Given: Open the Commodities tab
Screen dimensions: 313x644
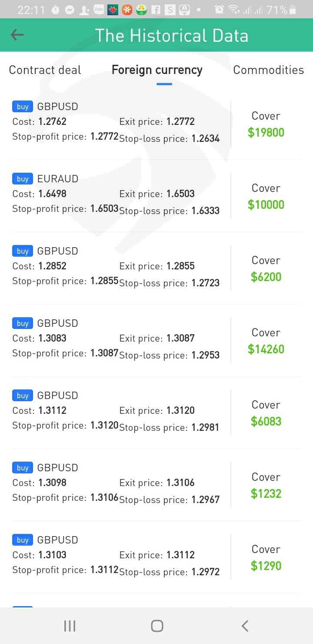Looking at the screenshot, I should coord(268,70).
